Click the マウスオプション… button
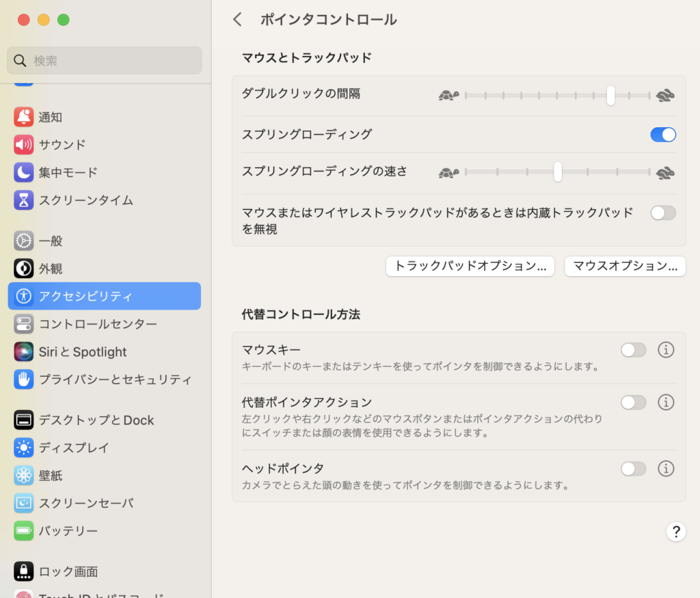700x598 pixels. 625,266
